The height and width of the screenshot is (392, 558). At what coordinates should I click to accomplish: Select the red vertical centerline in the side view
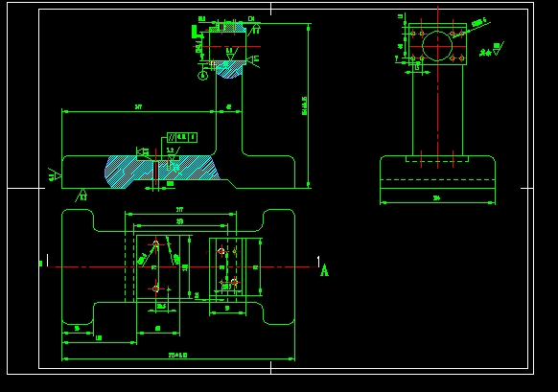[x=438, y=87]
